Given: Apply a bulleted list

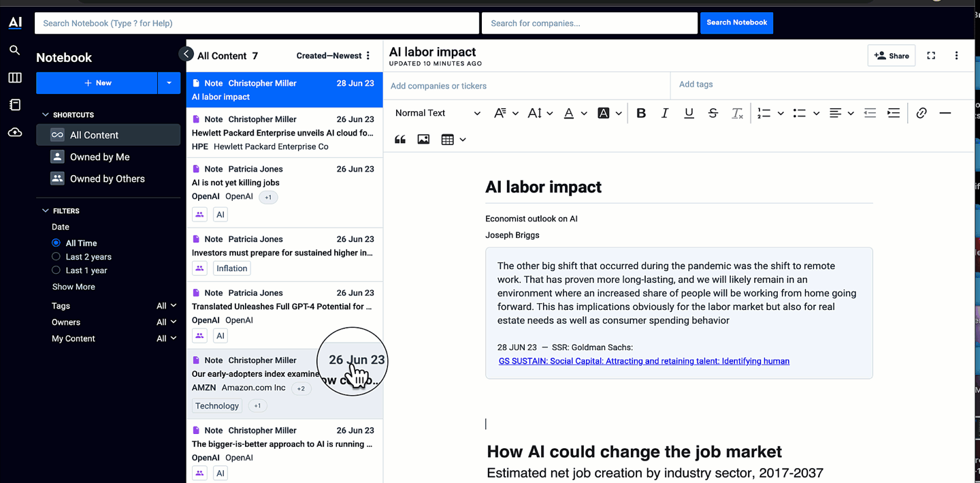Looking at the screenshot, I should [800, 113].
